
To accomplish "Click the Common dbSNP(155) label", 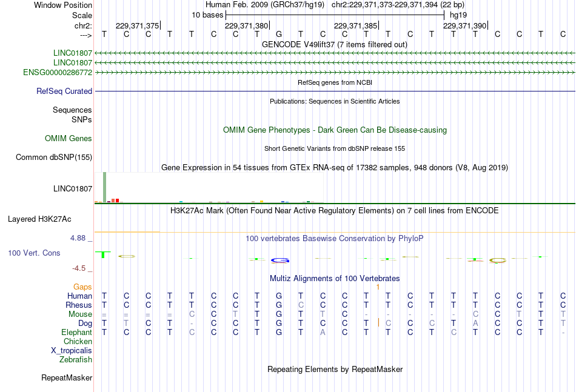I will pos(54,157).
